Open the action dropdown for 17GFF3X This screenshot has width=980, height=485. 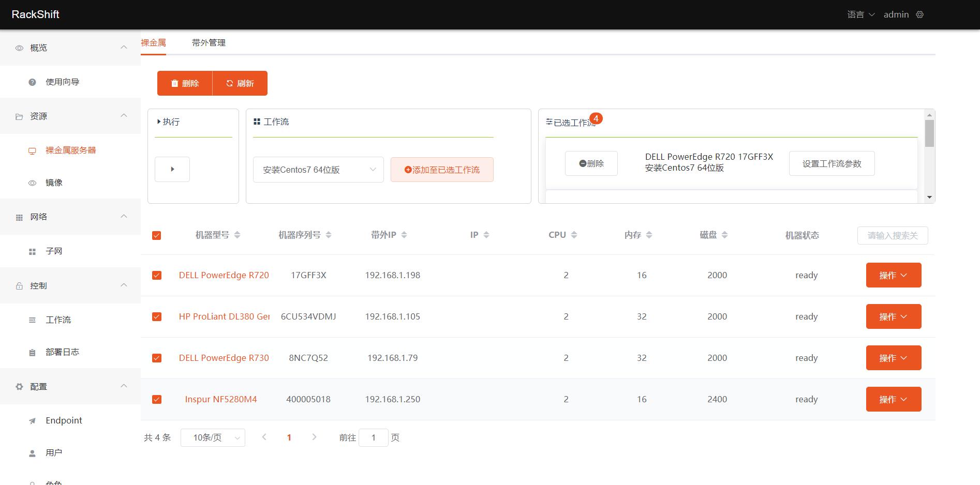894,275
